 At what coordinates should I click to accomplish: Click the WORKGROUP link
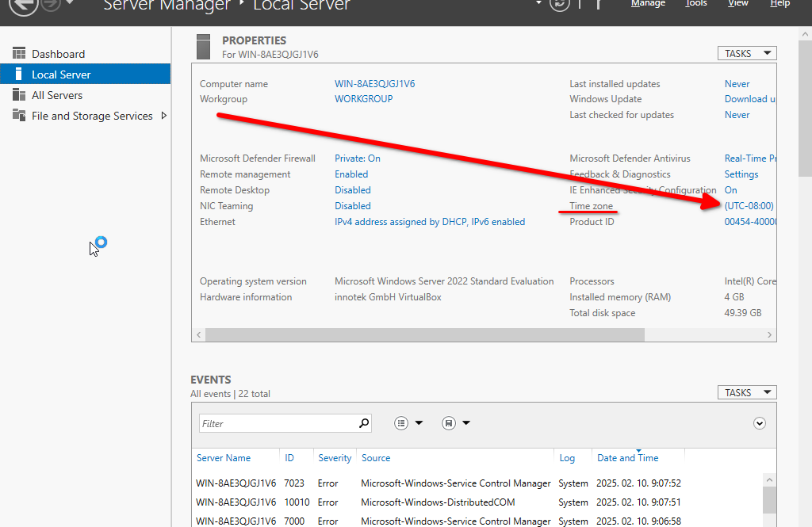[364, 99]
